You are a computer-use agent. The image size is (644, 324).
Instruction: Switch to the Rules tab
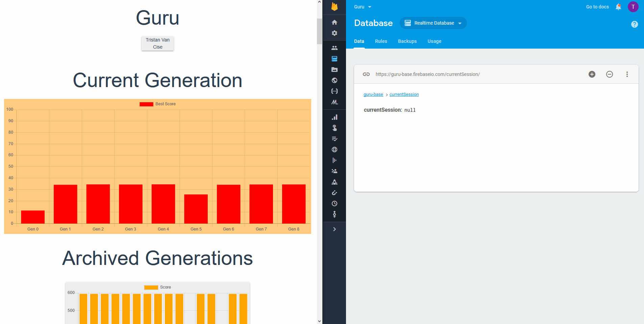pyautogui.click(x=381, y=41)
